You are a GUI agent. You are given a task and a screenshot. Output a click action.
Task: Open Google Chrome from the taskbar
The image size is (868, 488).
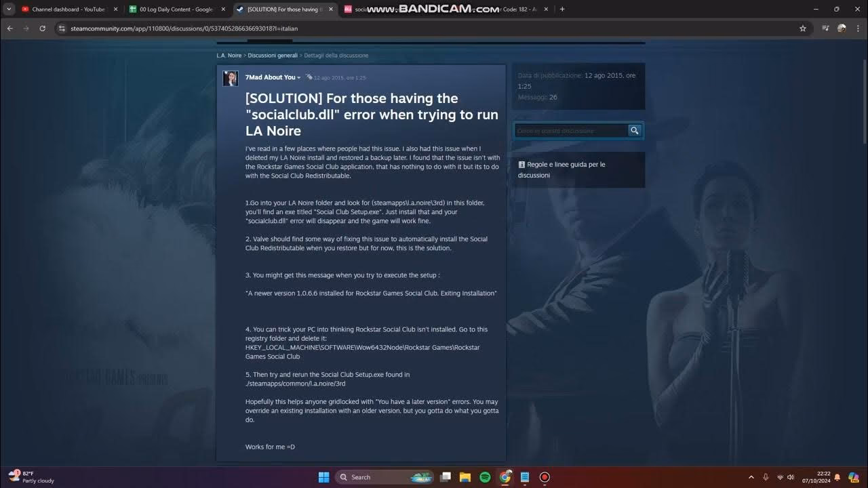505,477
